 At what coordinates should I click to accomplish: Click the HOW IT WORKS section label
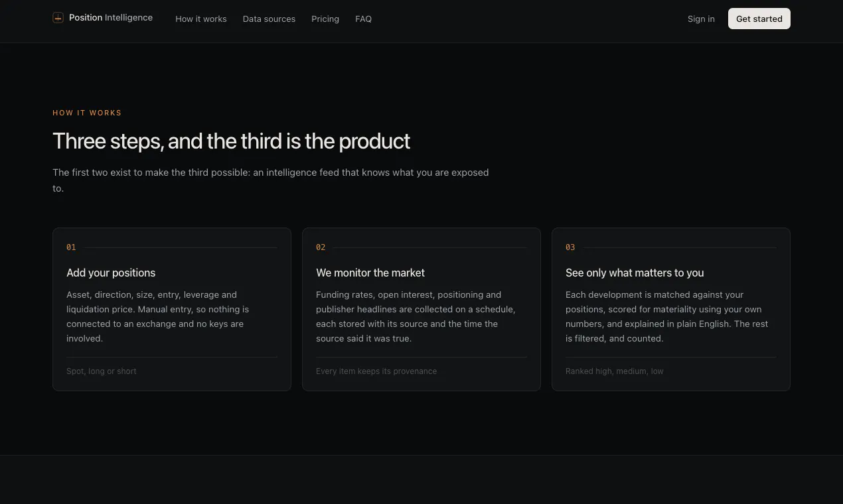(87, 113)
